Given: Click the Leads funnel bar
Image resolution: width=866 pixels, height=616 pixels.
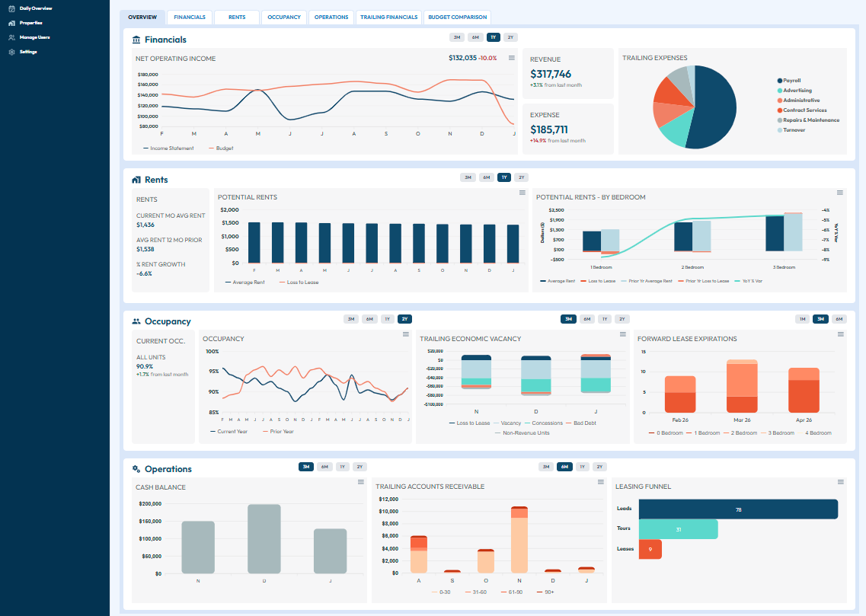Looking at the screenshot, I should tap(738, 509).
